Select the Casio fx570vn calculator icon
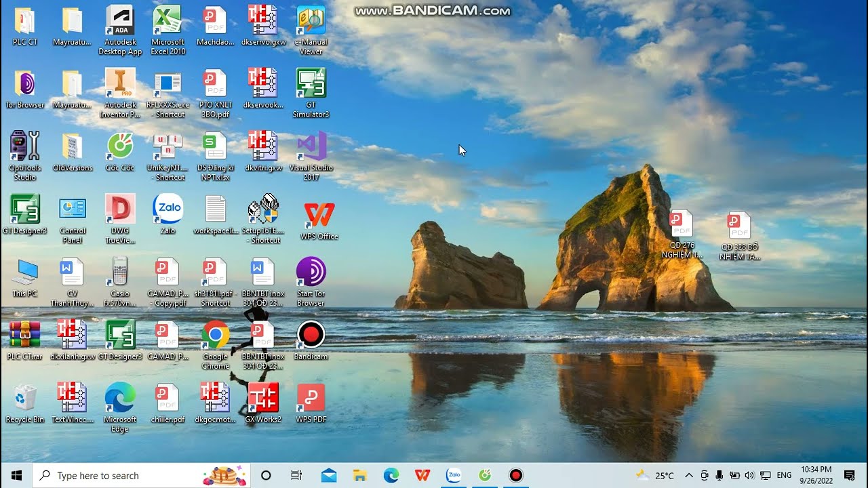The height and width of the screenshot is (488, 868). (x=120, y=282)
